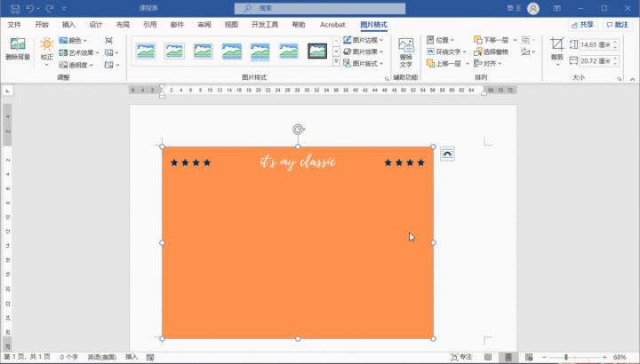The image size is (640, 364).
Task: Click the Redo icon
Action: pyautogui.click(x=50, y=8)
